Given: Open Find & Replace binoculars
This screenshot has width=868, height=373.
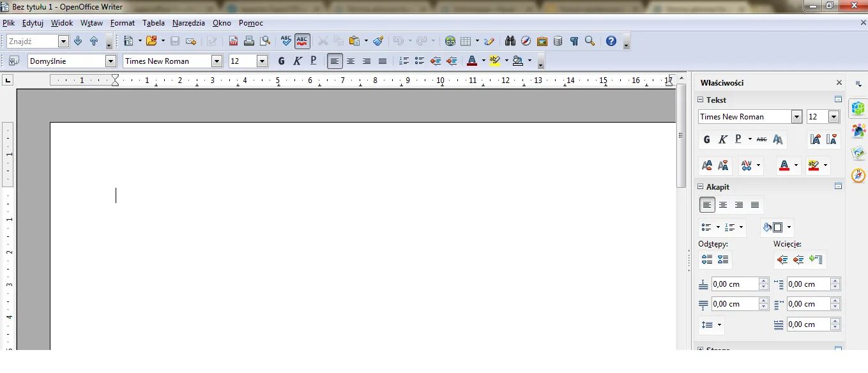Looking at the screenshot, I should point(510,41).
